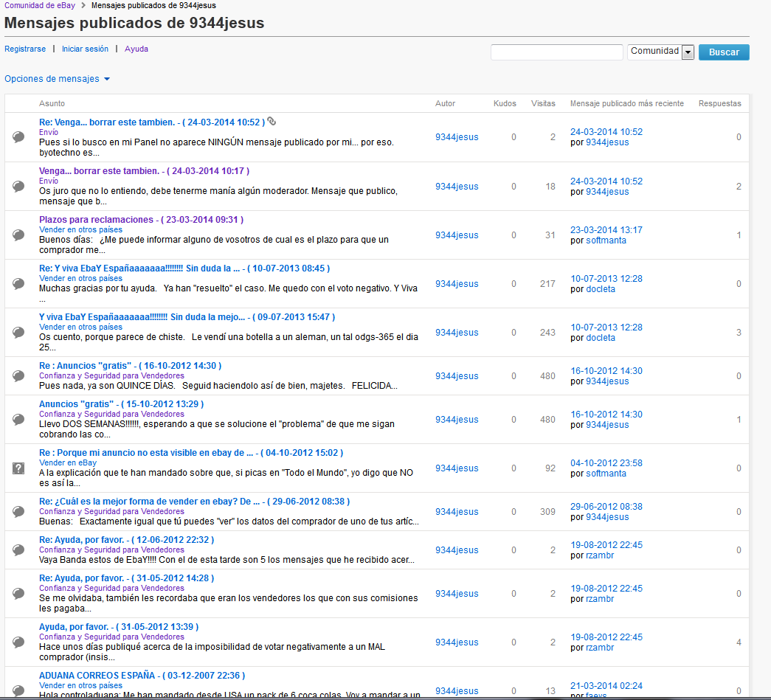Open the 'Registrarse' link
Image resolution: width=771 pixels, height=700 pixels.
[25, 49]
